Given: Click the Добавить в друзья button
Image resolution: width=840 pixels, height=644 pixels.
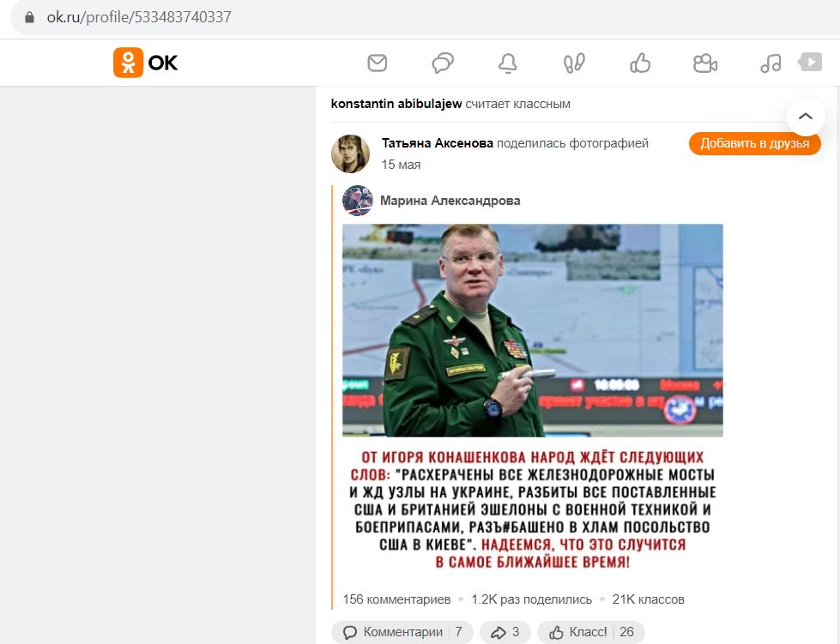Looking at the screenshot, I should (x=754, y=143).
